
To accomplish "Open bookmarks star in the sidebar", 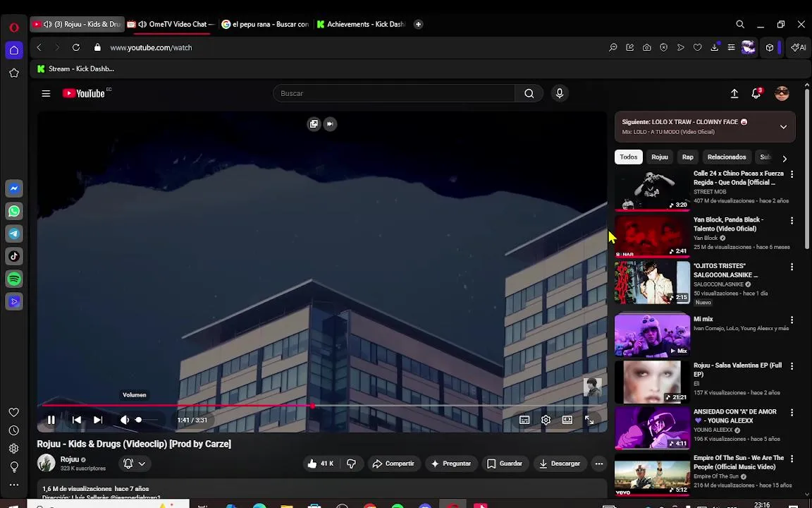I will [14, 73].
